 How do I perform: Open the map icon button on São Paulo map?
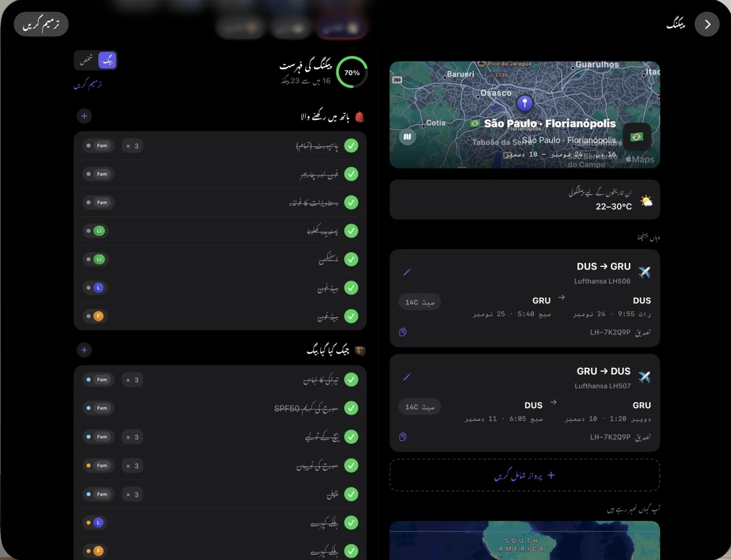coord(407,136)
